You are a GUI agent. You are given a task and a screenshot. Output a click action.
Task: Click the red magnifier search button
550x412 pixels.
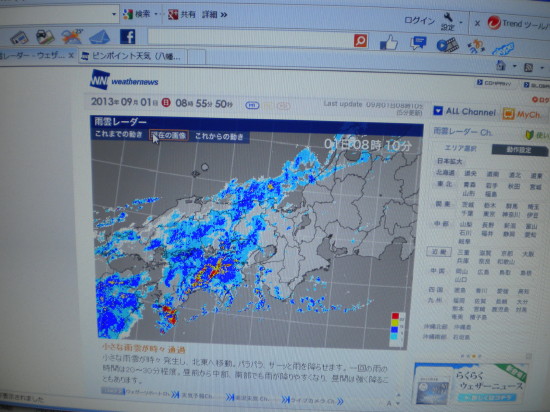pos(360,40)
